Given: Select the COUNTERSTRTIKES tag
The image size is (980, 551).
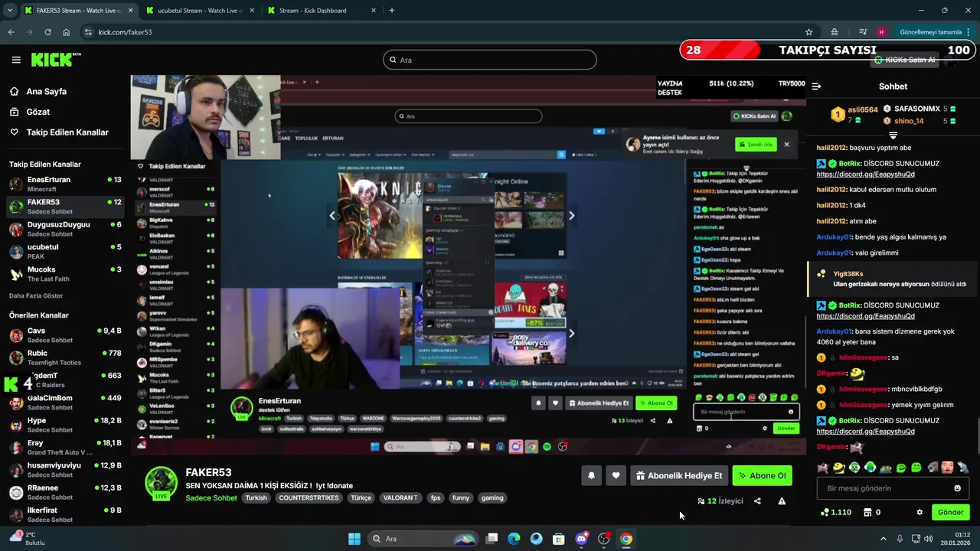Looking at the screenshot, I should [x=309, y=497].
